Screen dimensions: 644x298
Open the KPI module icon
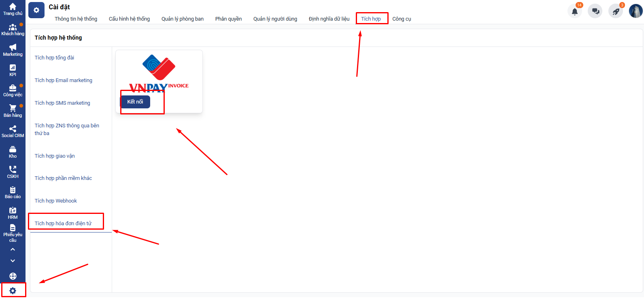tap(13, 70)
